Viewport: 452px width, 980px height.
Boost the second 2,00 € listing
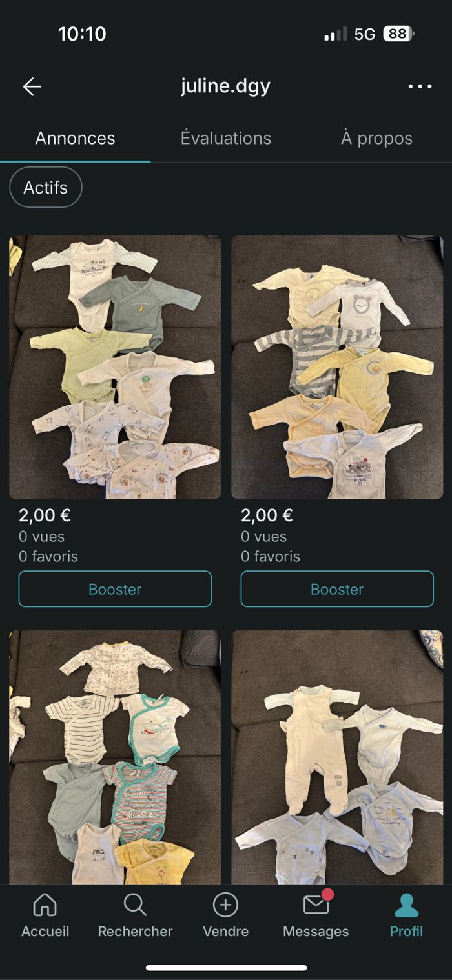coord(337,589)
